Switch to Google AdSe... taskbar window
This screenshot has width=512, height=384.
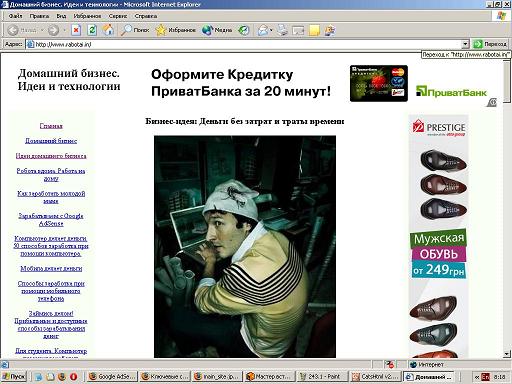[x=112, y=377]
